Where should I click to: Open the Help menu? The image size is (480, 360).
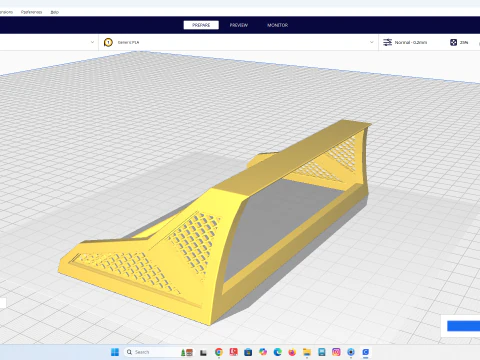click(x=55, y=12)
